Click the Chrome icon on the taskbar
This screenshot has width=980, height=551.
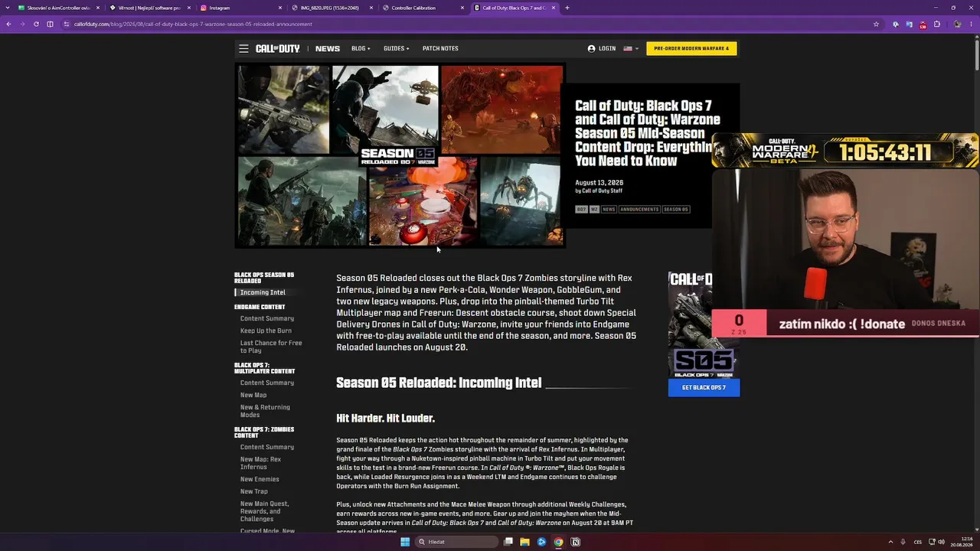[558, 542]
